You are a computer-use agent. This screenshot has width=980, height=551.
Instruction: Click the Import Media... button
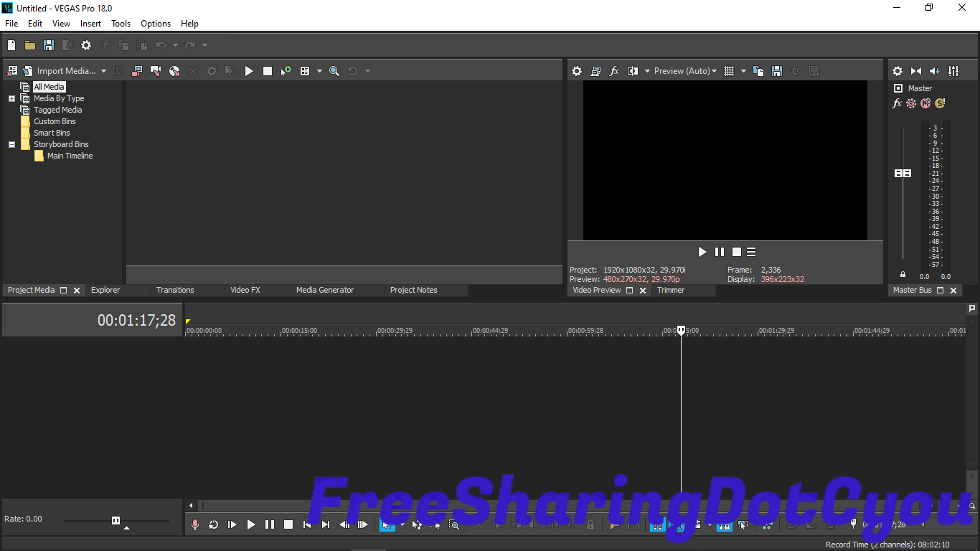point(65,71)
